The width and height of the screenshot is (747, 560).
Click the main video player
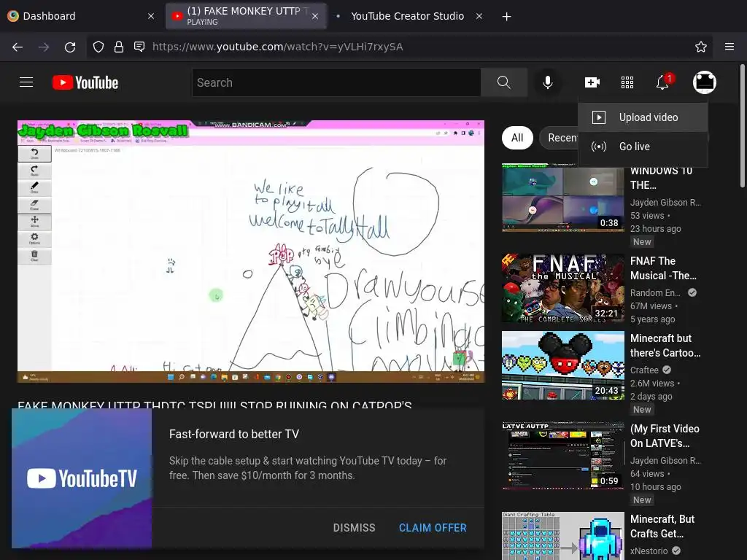251,252
